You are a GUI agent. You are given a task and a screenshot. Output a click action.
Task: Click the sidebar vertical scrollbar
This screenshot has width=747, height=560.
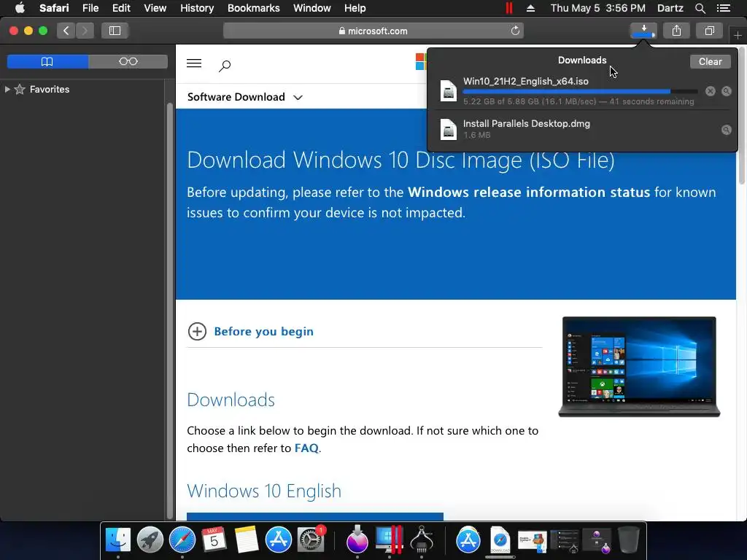click(x=170, y=309)
